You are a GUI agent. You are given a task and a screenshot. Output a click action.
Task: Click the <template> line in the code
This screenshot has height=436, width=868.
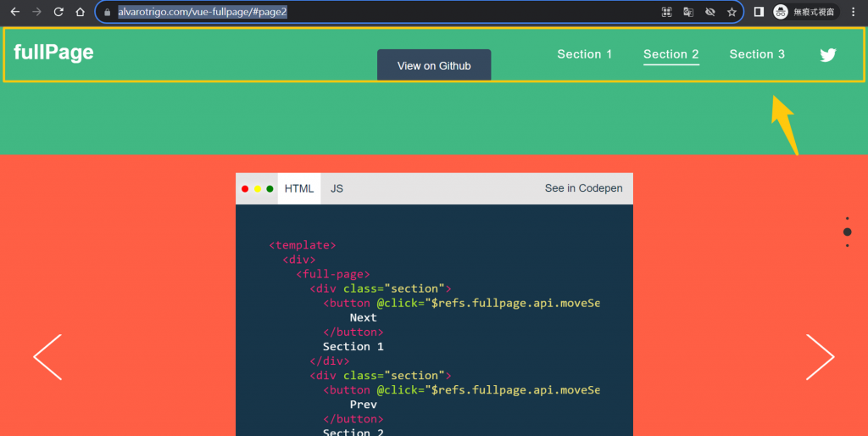click(x=303, y=245)
